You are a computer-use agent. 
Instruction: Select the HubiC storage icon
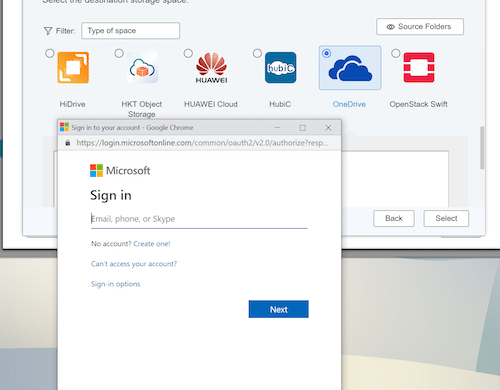281,68
